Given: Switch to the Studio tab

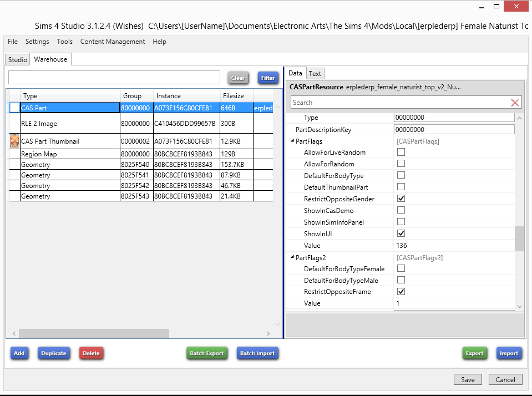Looking at the screenshot, I should point(17,60).
